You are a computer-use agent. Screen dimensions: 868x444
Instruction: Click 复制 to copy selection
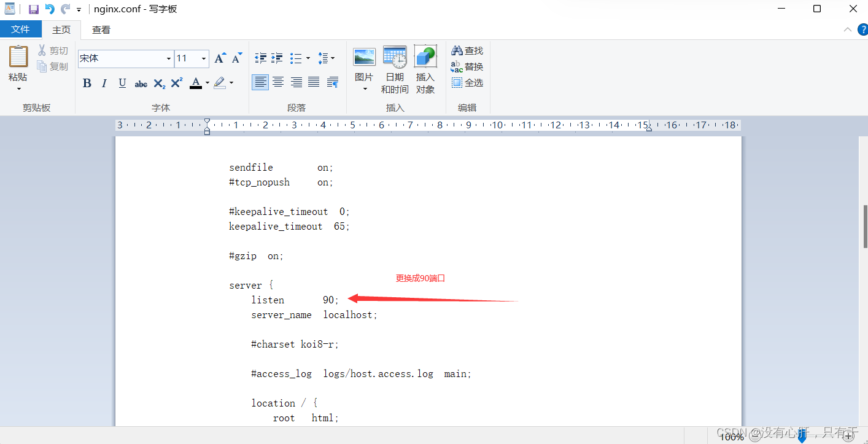point(53,66)
